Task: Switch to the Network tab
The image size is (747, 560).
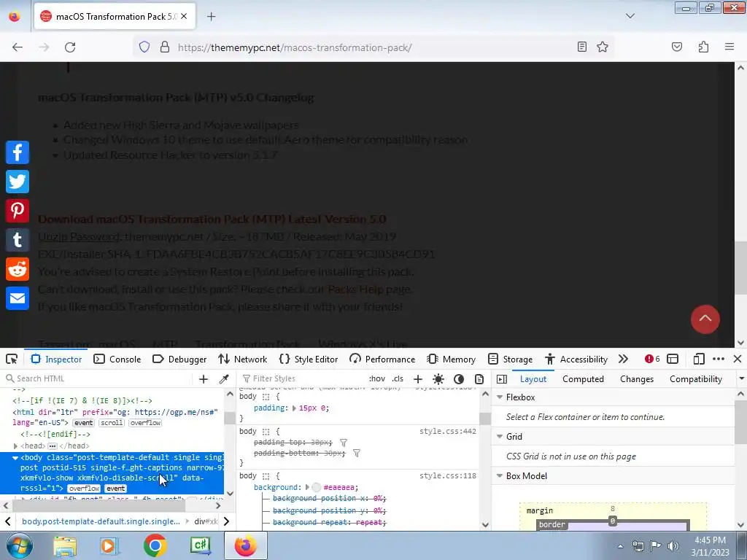Action: point(242,359)
